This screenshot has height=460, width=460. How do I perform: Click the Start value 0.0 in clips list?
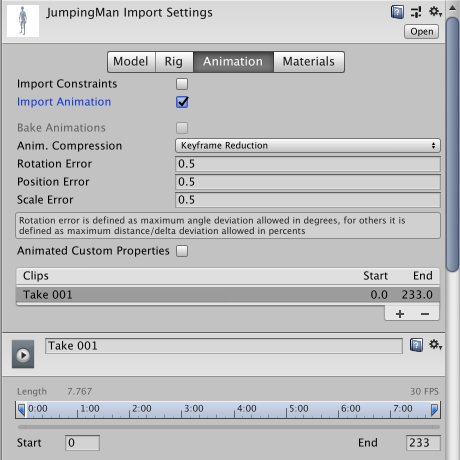tap(379, 295)
